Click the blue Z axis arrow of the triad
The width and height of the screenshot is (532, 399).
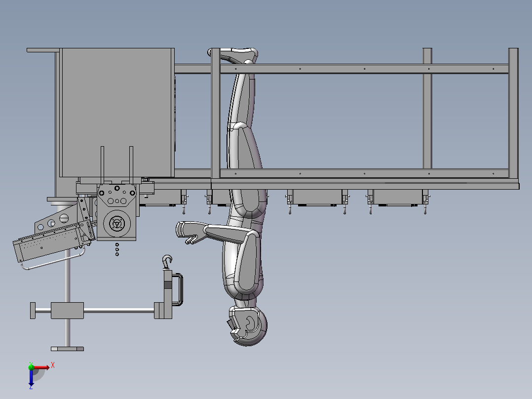point(31,378)
